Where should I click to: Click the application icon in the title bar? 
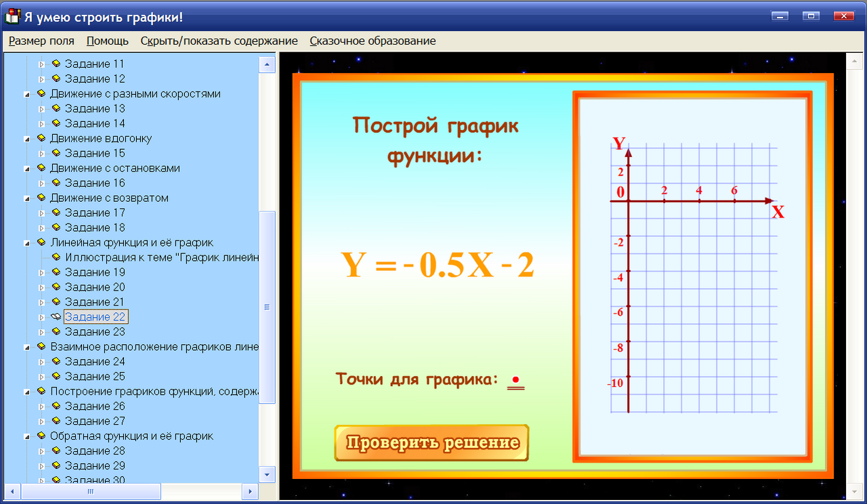point(11,15)
